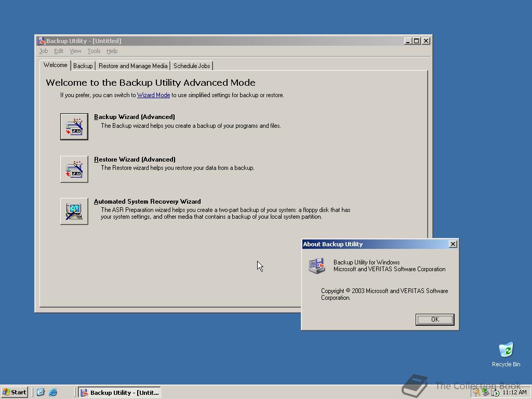The image size is (532, 399).
Task: Click the Show Desktop quick launch icon
Action: [x=41, y=392]
